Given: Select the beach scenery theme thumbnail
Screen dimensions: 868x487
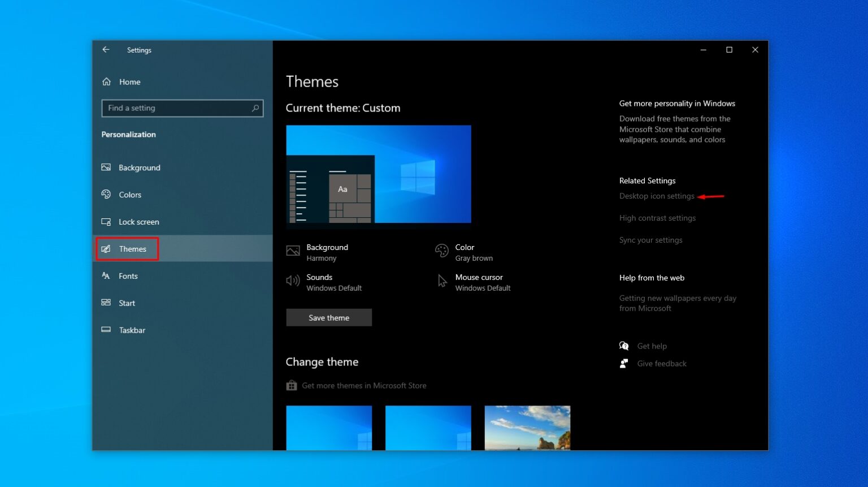Looking at the screenshot, I should point(527,428).
